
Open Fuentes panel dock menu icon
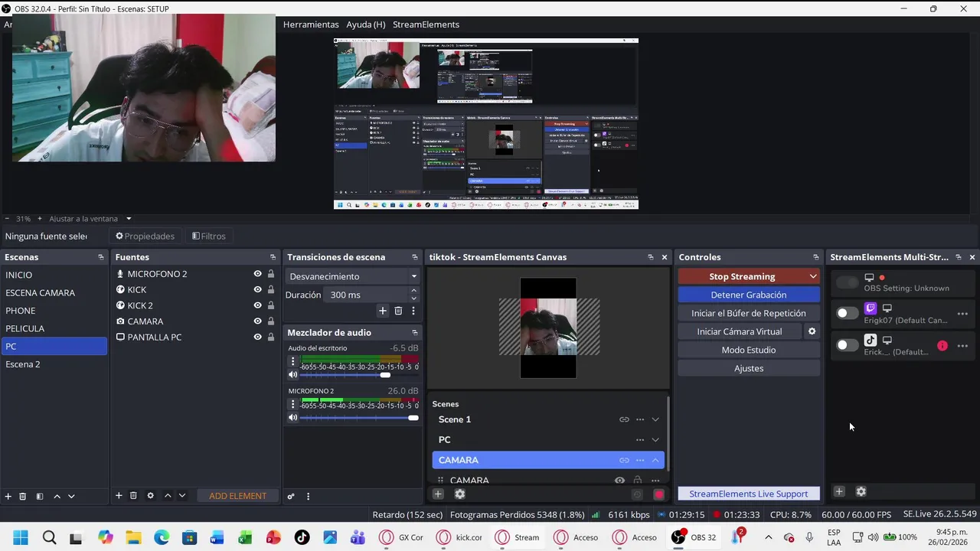click(273, 257)
